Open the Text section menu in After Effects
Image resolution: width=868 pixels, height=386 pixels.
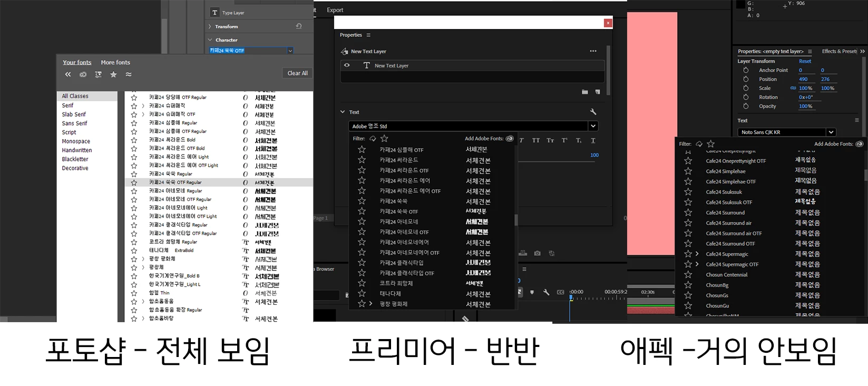tap(857, 120)
